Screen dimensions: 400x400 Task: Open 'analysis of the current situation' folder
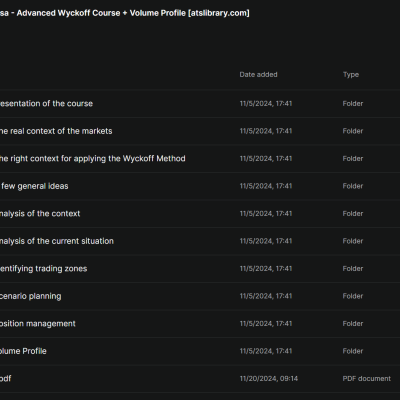(x=200, y=241)
